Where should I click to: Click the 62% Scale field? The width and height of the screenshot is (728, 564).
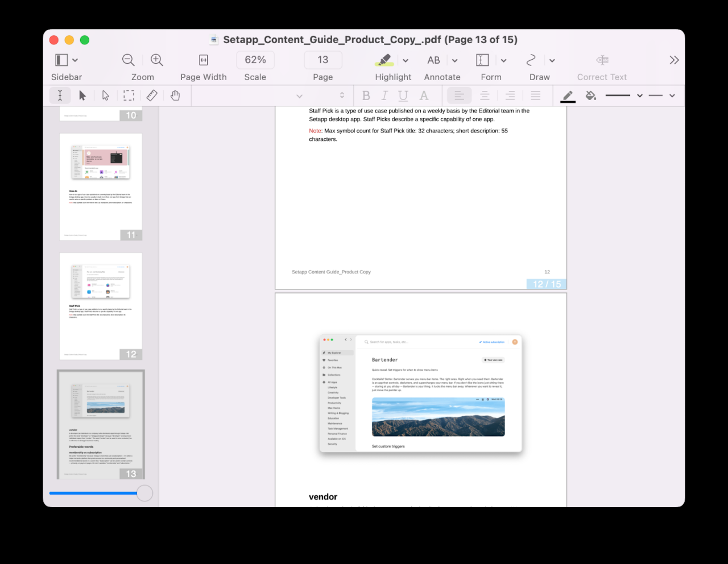(255, 60)
